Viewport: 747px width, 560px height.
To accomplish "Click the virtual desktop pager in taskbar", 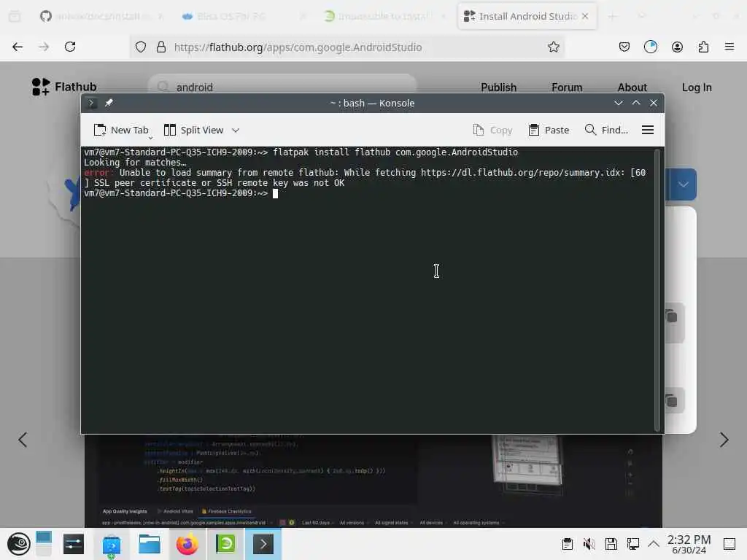I will click(x=43, y=544).
